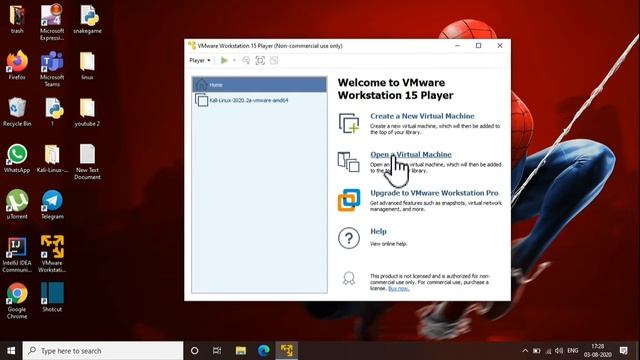This screenshot has width=640, height=360.
Task: Click the volume speaker tray icon
Action: click(x=559, y=351)
